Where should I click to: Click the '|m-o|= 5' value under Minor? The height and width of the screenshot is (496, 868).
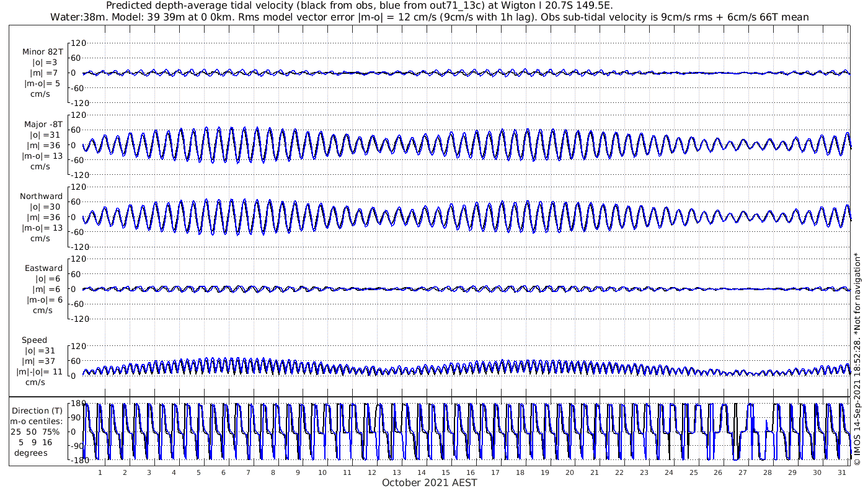[42, 84]
